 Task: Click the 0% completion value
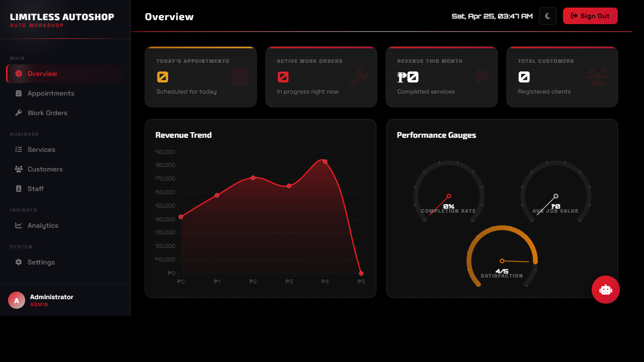[x=449, y=206]
